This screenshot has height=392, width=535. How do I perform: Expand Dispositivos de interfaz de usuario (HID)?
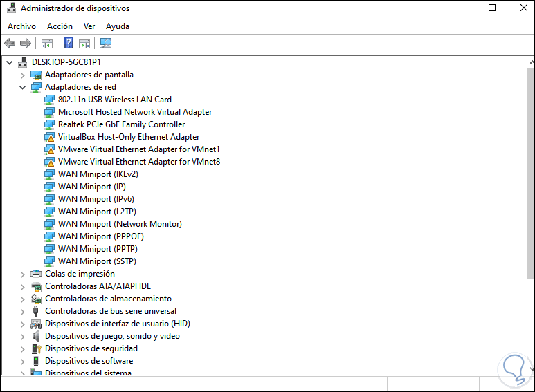(23, 324)
